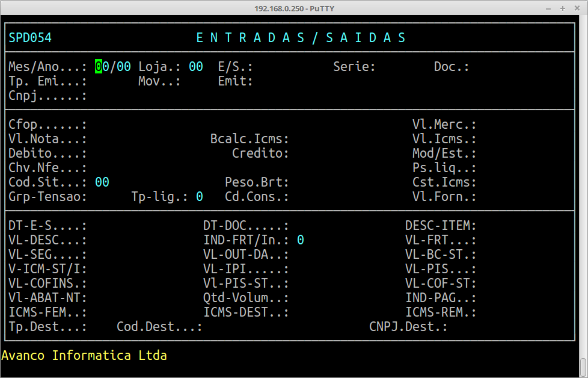Click the SPD054 screen code
588x378 pixels.
pos(30,38)
